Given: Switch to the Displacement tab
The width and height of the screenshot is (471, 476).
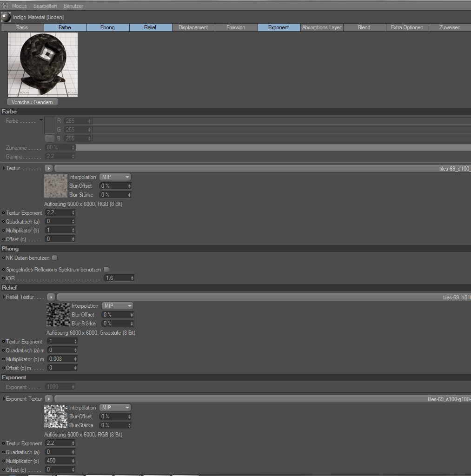Looking at the screenshot, I should 193,27.
